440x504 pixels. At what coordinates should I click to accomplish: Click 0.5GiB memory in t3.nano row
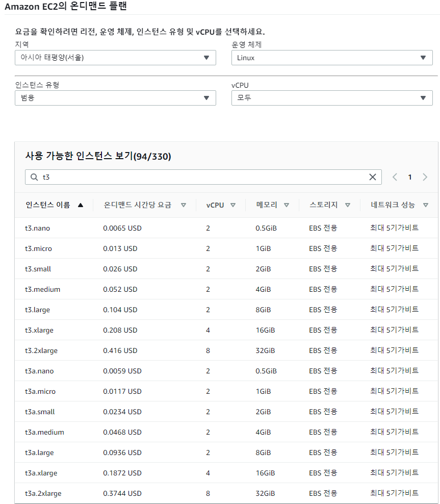tap(266, 228)
